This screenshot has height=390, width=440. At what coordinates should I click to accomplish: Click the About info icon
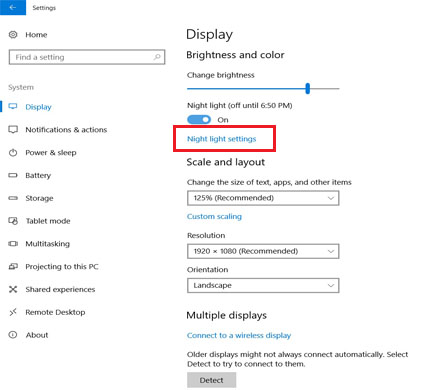(x=13, y=335)
